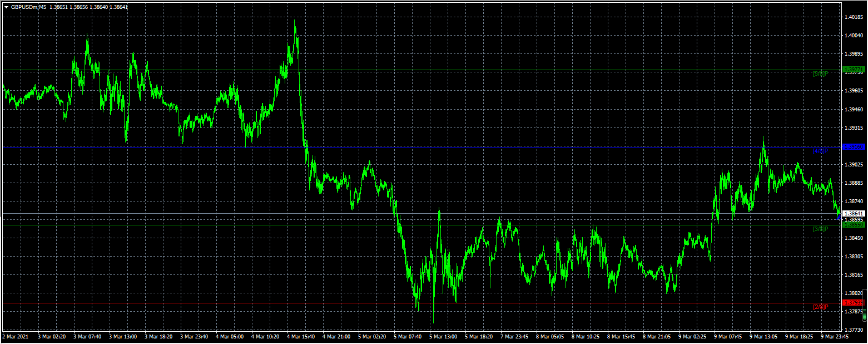Click the 1.37730 price scale value
The height and width of the screenshot is (344, 868).
[854, 330]
